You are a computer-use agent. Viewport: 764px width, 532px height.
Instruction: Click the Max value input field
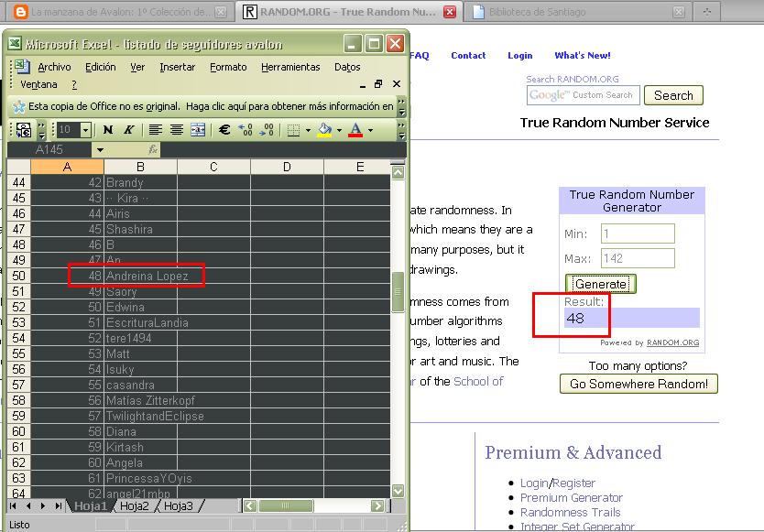638,258
